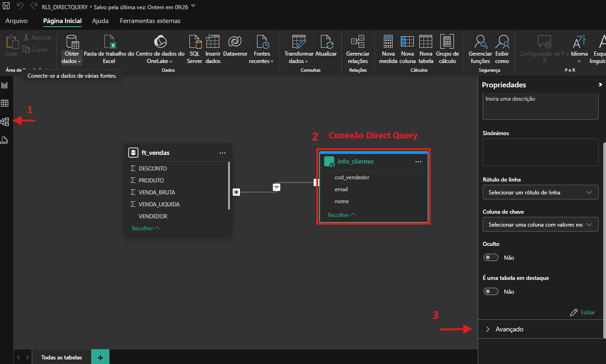Toggle É uma tabela em destaque switch

tap(491, 291)
